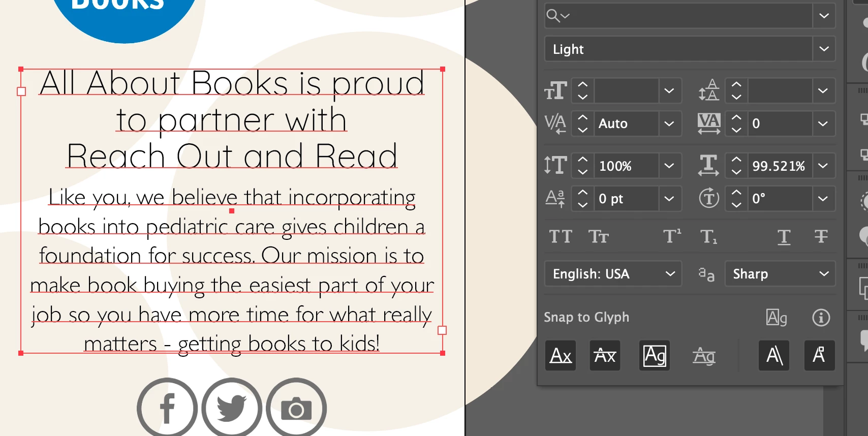The width and height of the screenshot is (868, 436).
Task: Click the character rotation stepper arrows
Action: [736, 199]
